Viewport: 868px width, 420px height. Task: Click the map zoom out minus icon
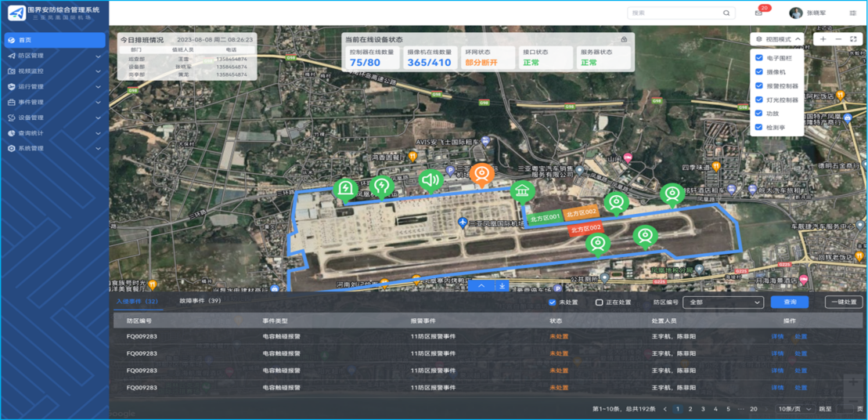pos(838,39)
